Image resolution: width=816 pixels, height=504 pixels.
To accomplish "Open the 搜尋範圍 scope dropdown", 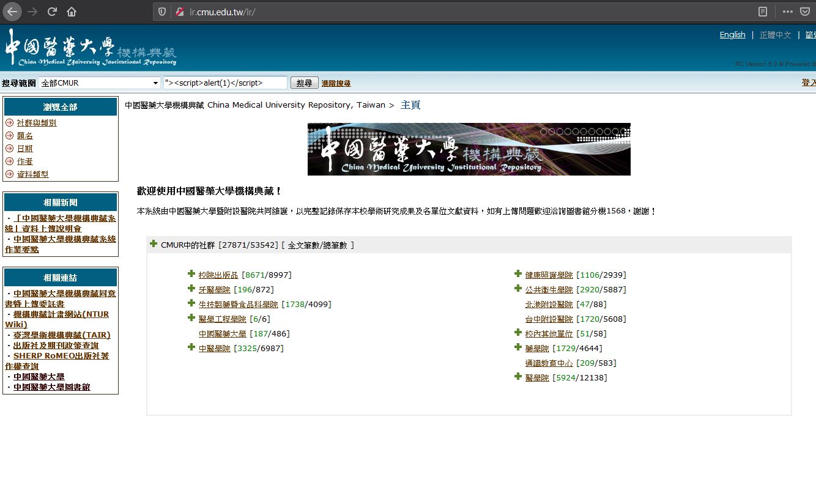I will click(100, 83).
